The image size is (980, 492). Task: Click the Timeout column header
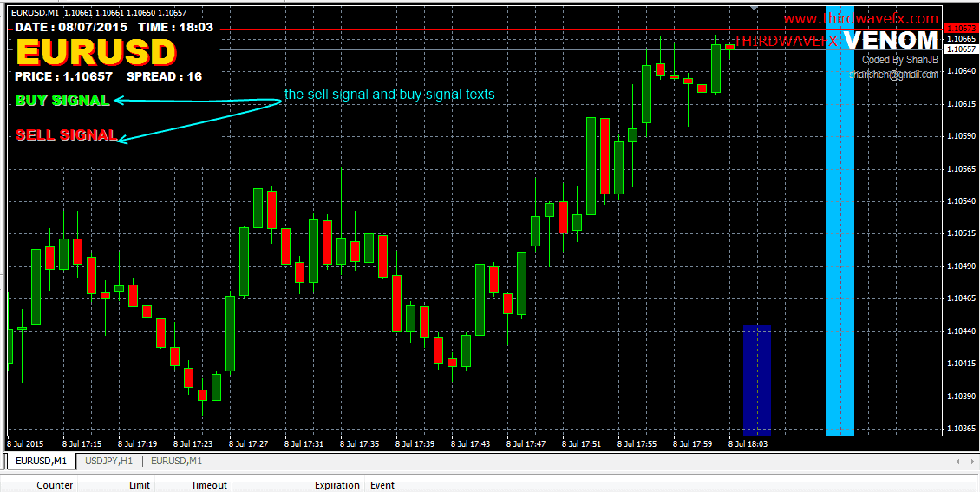coord(209,485)
